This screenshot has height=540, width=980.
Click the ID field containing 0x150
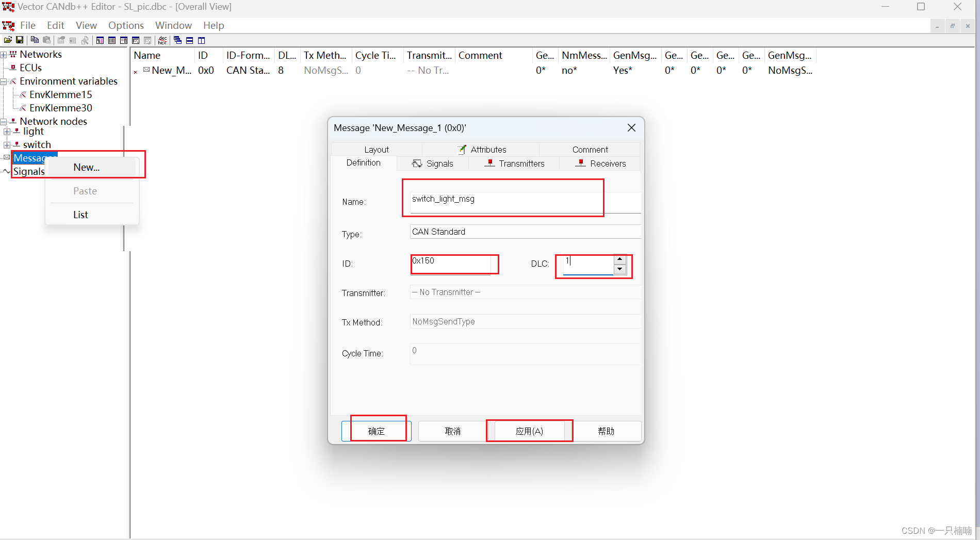[450, 264]
